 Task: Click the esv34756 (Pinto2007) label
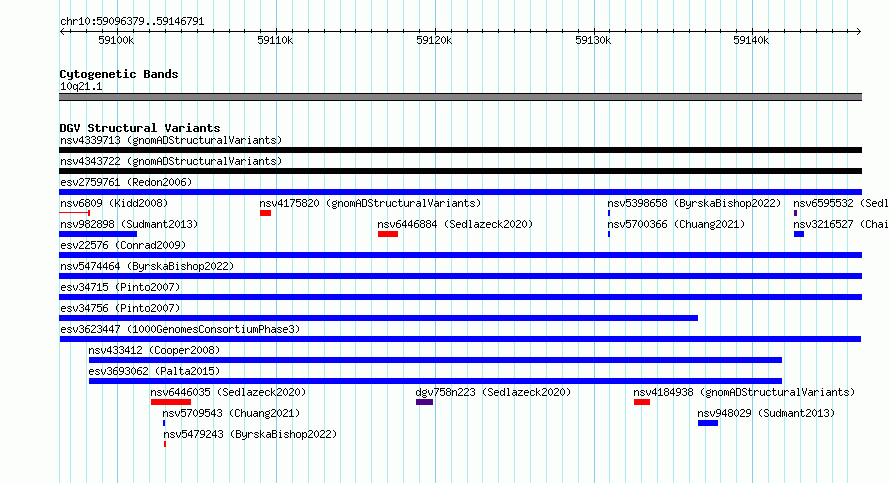120,308
